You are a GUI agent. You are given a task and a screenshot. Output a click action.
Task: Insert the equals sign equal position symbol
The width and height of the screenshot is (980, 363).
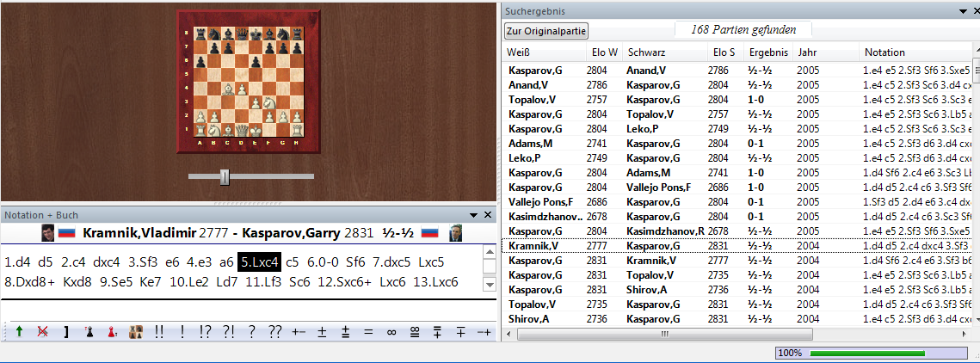point(368,332)
